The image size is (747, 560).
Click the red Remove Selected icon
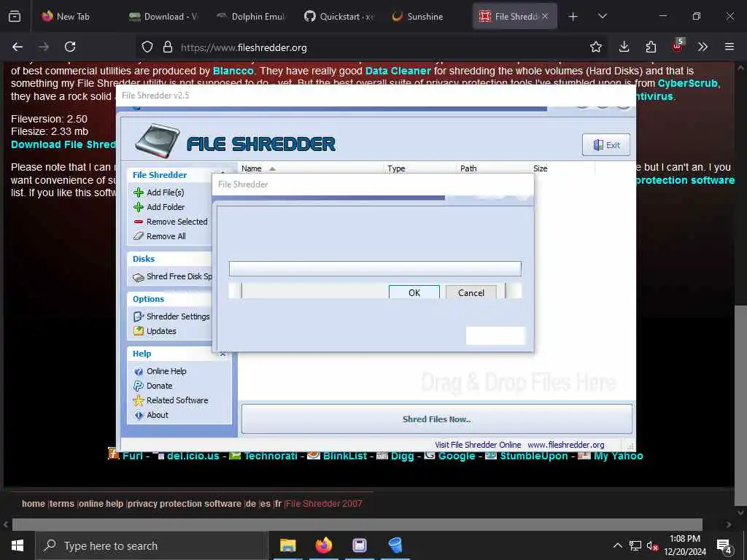pos(139,222)
